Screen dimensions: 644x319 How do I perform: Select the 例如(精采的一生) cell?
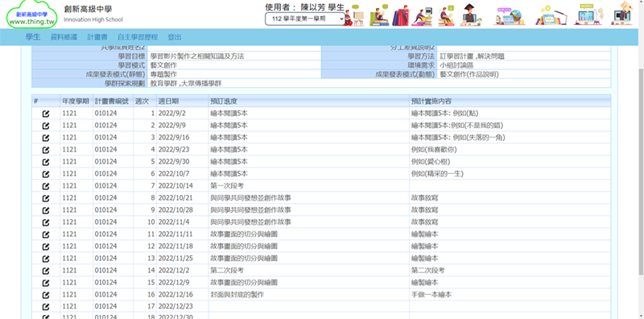510,174
